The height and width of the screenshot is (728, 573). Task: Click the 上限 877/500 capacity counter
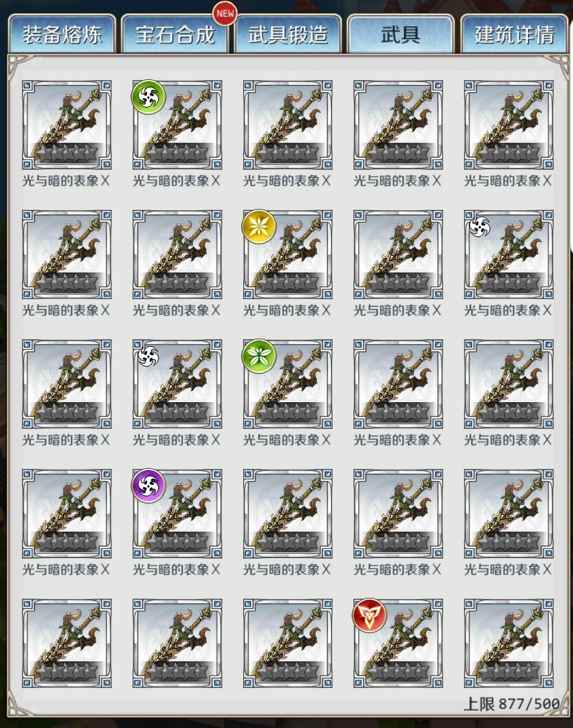pos(512,703)
